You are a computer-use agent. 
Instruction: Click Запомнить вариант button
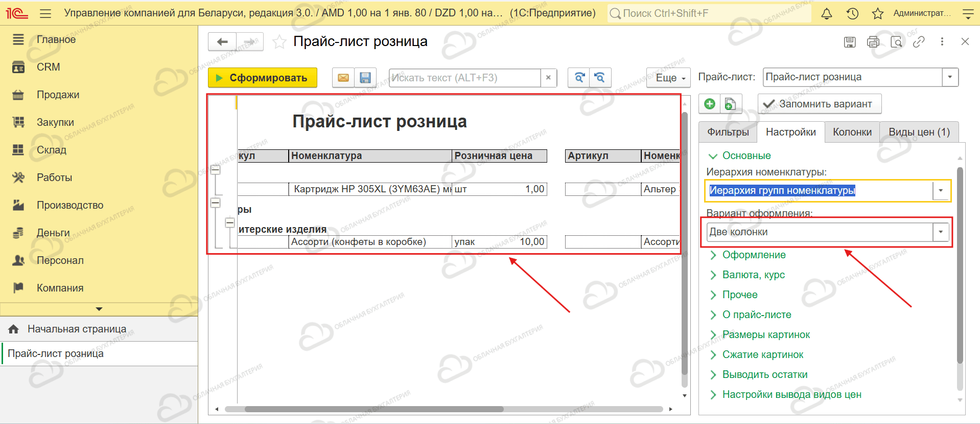[820, 104]
